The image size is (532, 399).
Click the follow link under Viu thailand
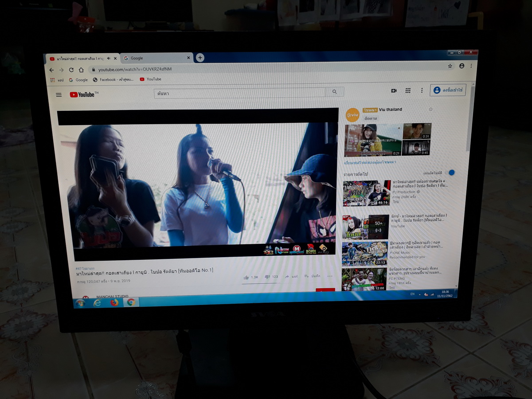tap(371, 119)
